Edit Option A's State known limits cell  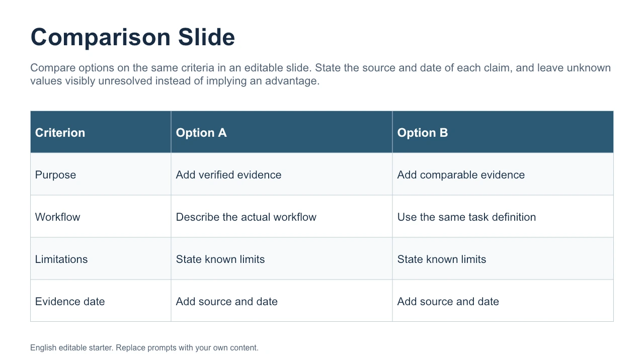click(282, 259)
